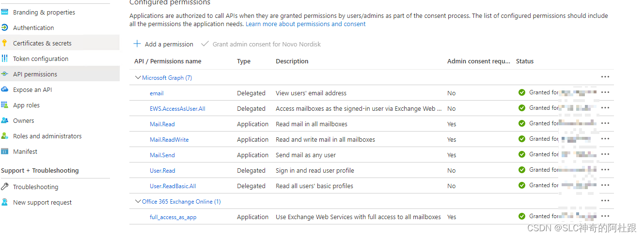Screen dimensions: 644x237
Task: Open more options for Mail.Send row
Action: tap(605, 154)
